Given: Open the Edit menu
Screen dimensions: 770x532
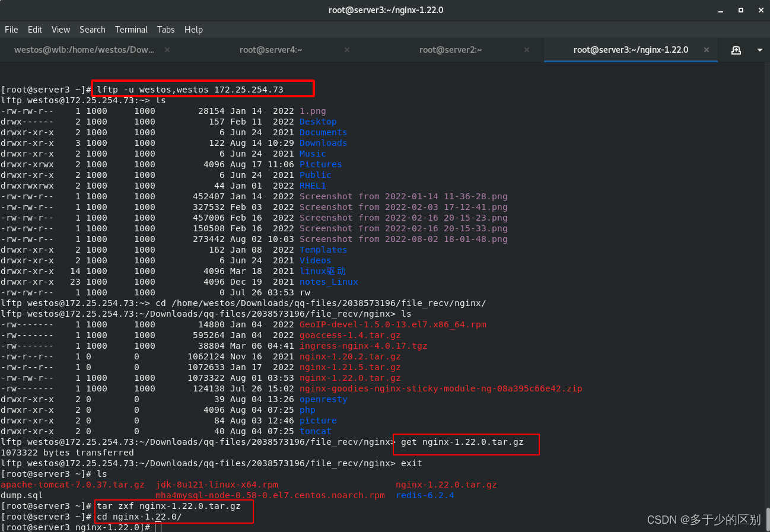Looking at the screenshot, I should tap(35, 29).
